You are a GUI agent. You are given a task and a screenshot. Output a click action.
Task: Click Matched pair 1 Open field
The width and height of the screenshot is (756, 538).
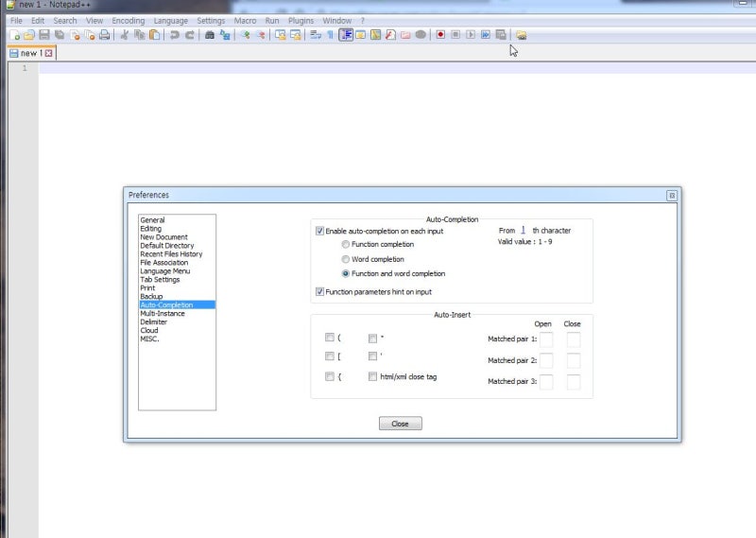[546, 339]
